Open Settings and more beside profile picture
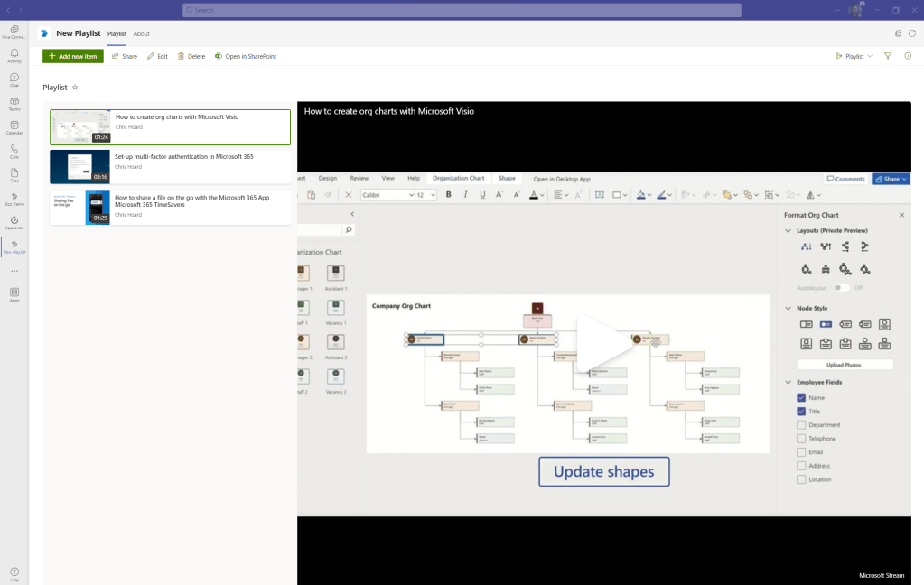Image resolution: width=924 pixels, height=585 pixels. pos(835,10)
